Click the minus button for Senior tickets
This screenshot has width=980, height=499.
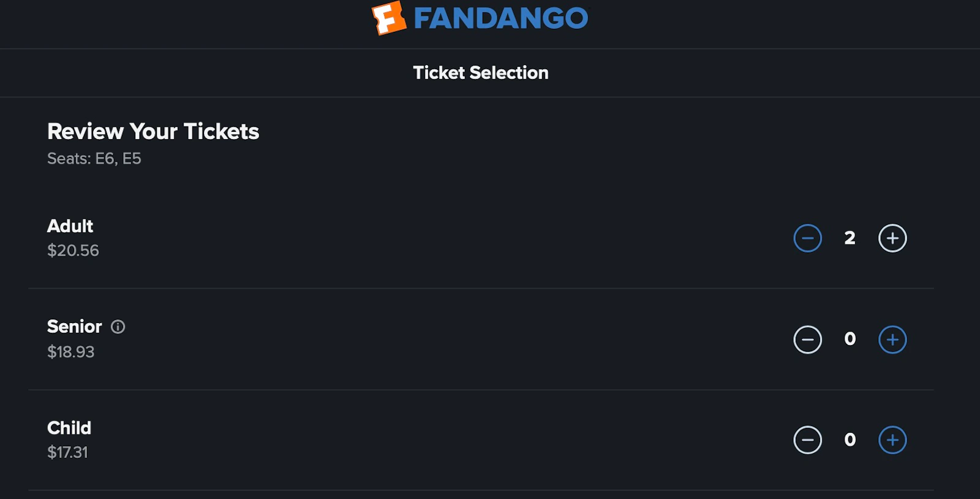pyautogui.click(x=807, y=339)
